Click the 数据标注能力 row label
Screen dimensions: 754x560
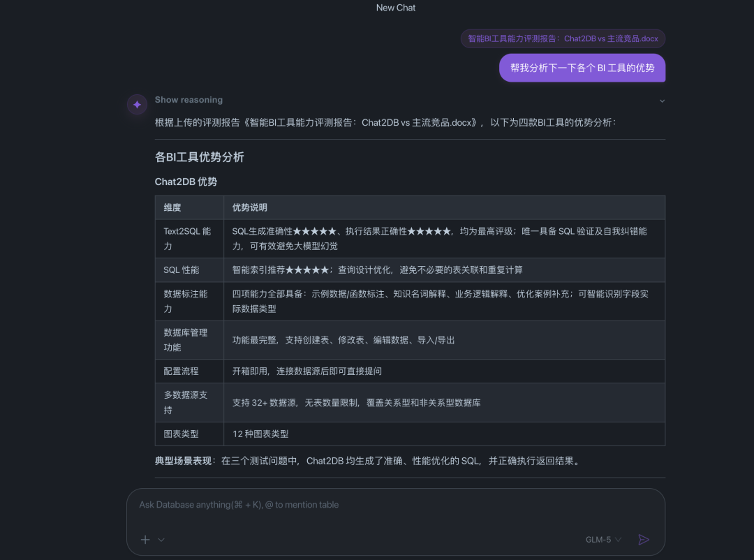189,301
